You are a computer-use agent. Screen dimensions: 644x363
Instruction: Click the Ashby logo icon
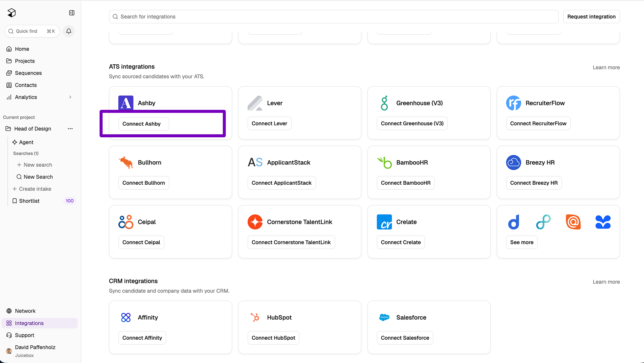click(126, 103)
